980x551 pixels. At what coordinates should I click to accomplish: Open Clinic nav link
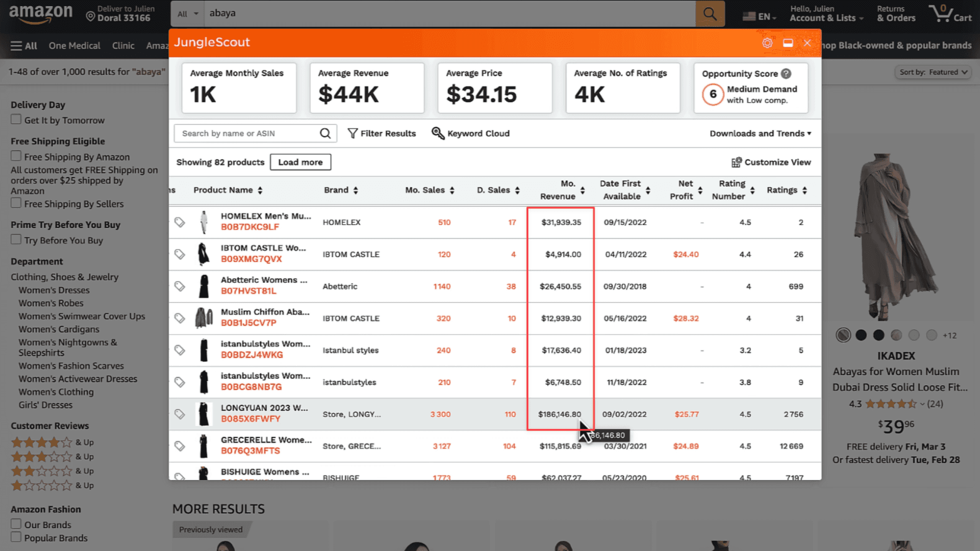tap(124, 46)
